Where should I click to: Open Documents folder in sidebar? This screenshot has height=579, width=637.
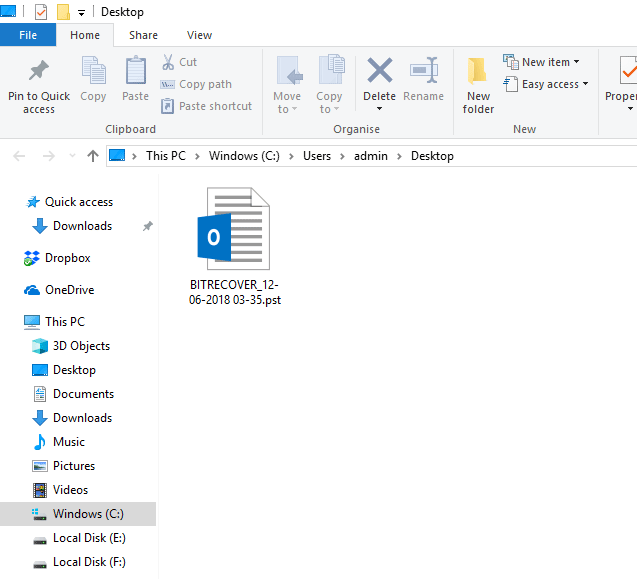73,394
